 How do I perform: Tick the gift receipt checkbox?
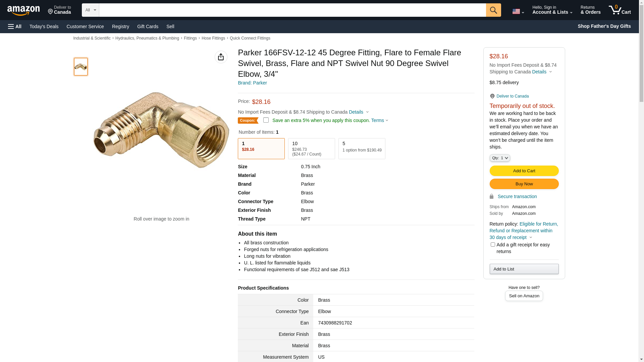[x=493, y=245]
